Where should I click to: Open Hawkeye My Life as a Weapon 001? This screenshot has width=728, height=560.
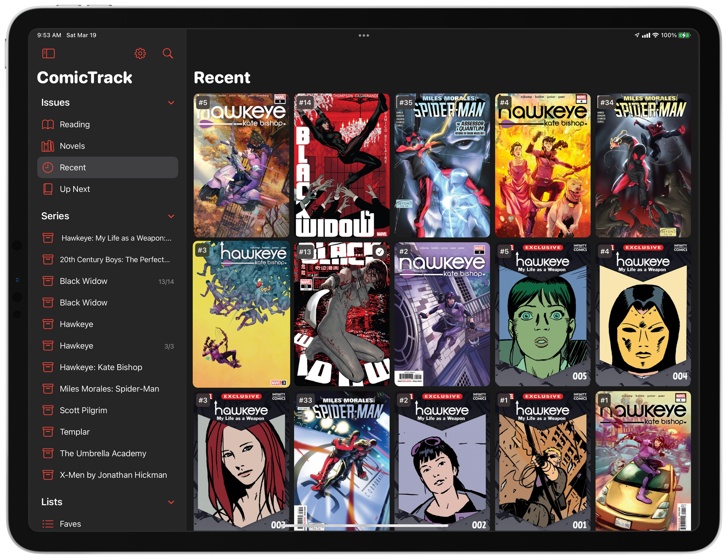(543, 461)
